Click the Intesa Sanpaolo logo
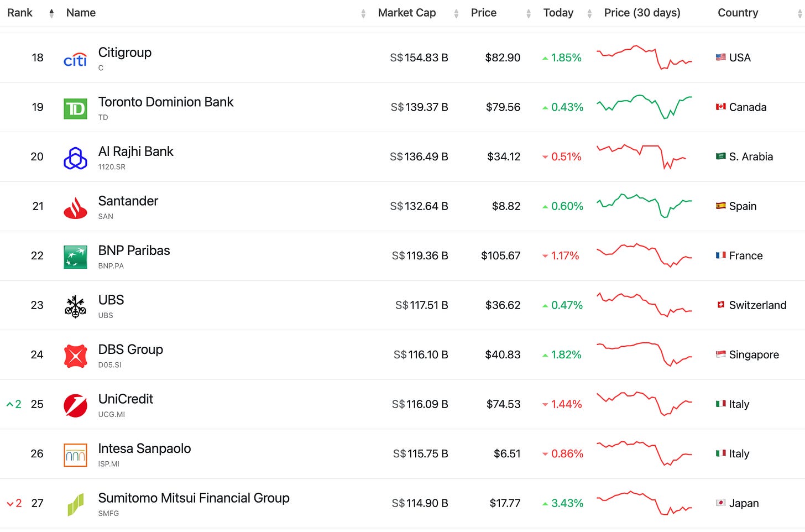805x532 pixels. coord(75,455)
